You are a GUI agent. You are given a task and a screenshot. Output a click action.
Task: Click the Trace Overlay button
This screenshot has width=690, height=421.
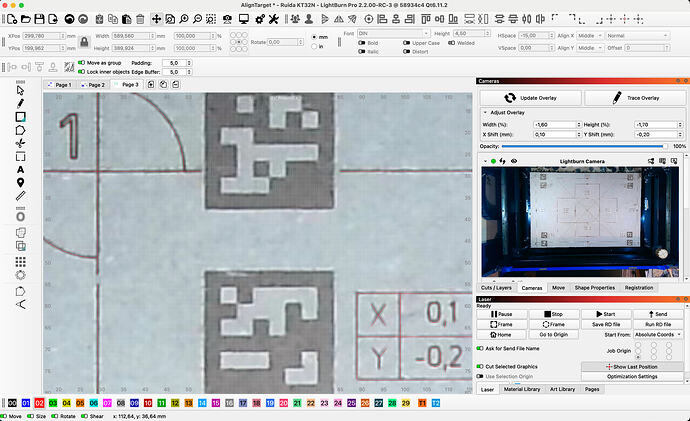click(635, 98)
